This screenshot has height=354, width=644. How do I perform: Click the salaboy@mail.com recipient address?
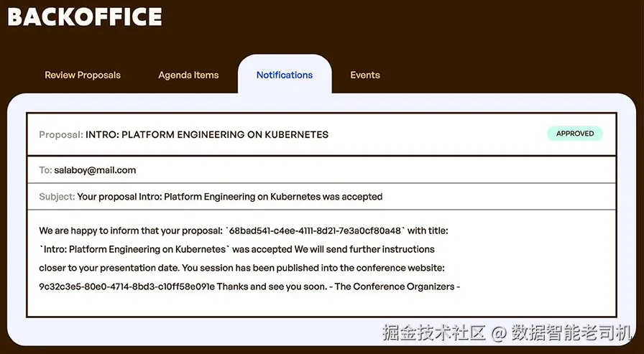pyautogui.click(x=95, y=170)
